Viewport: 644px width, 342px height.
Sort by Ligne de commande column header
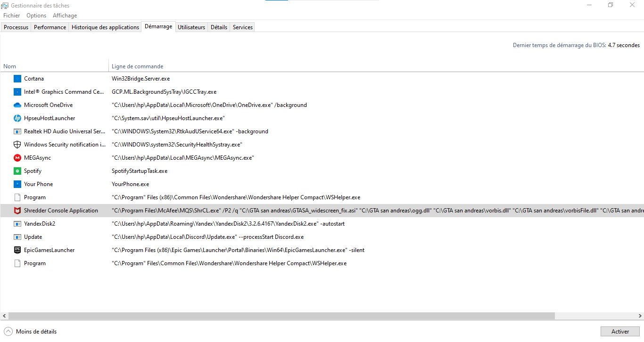[x=376, y=66]
